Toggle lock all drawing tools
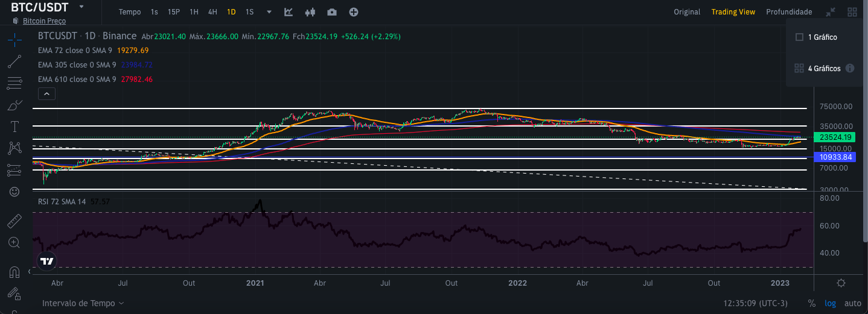 tap(14, 294)
